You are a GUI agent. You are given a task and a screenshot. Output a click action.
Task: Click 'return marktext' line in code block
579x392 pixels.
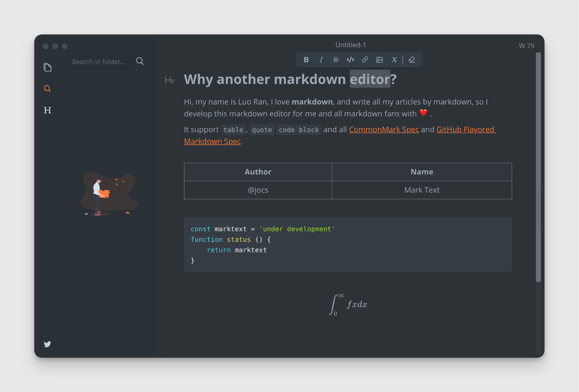click(x=236, y=250)
